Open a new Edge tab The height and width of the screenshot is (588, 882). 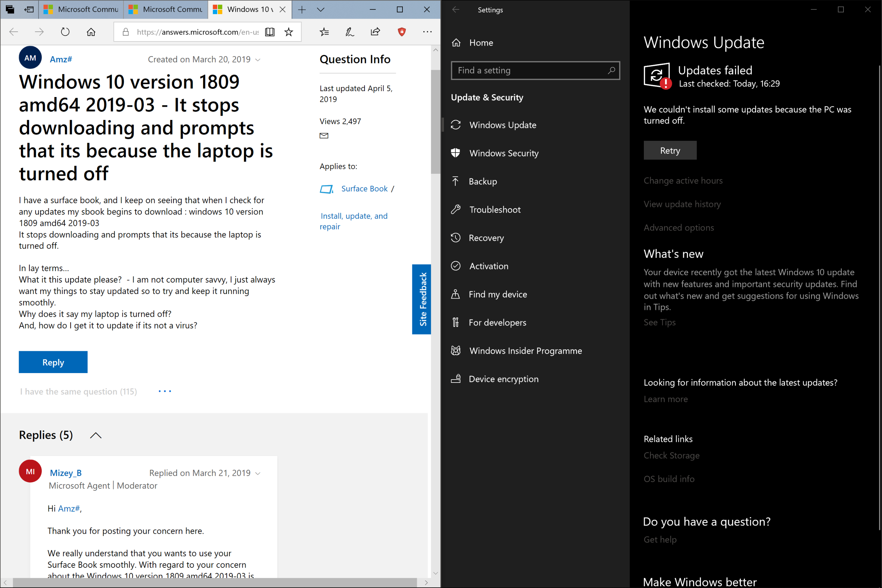pyautogui.click(x=302, y=9)
